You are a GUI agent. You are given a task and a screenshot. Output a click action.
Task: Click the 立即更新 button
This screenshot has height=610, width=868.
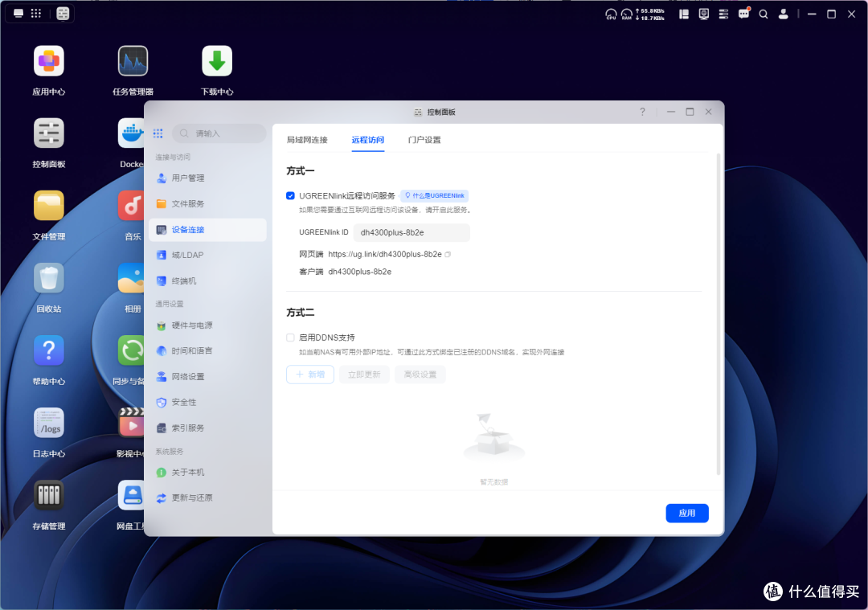(x=364, y=375)
